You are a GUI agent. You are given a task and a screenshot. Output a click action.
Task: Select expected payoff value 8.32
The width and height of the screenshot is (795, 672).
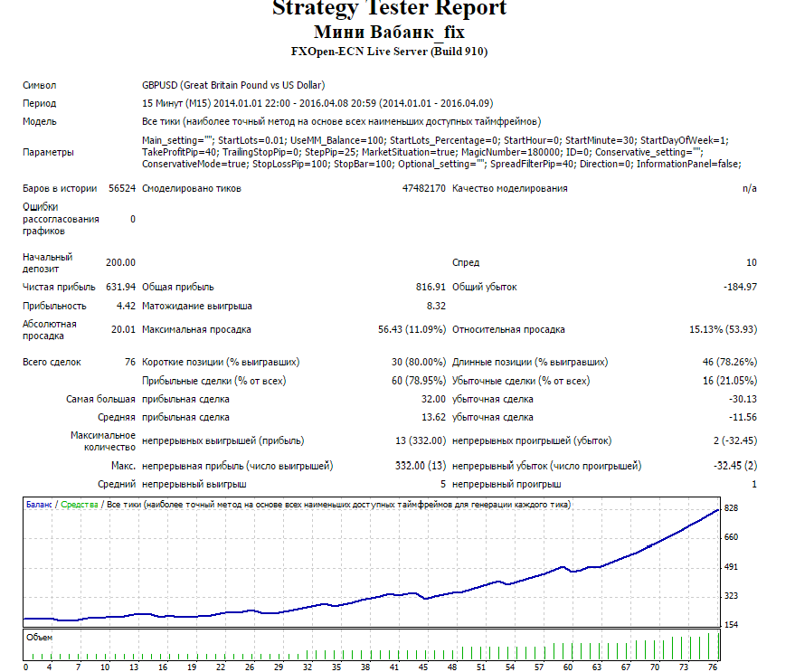point(436,306)
